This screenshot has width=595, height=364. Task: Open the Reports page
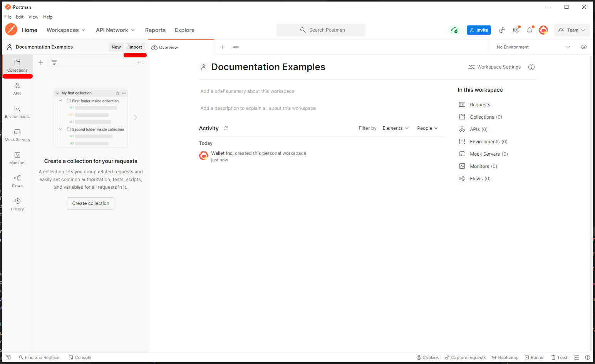pyautogui.click(x=155, y=30)
